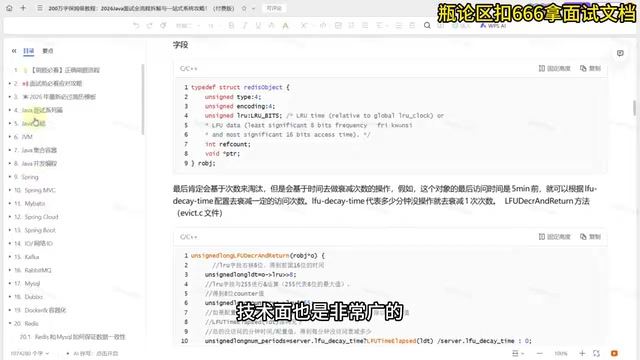Open sub-item 20.1 Redis and Mysql consistency
This screenshot has height=360, width=640.
[73, 337]
